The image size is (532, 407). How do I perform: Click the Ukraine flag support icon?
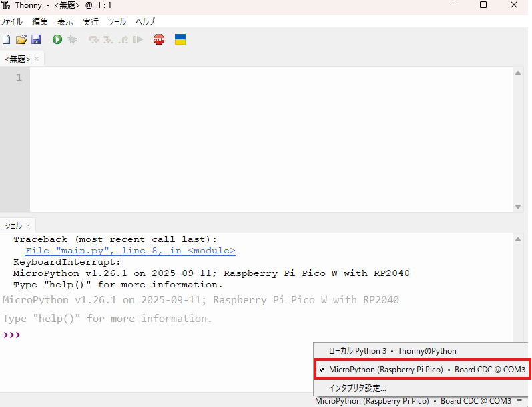pos(180,39)
